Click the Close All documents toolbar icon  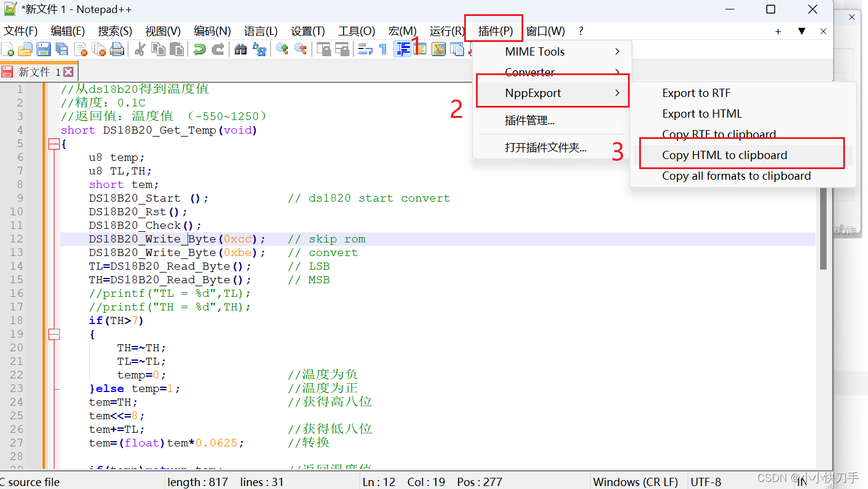[x=99, y=49]
